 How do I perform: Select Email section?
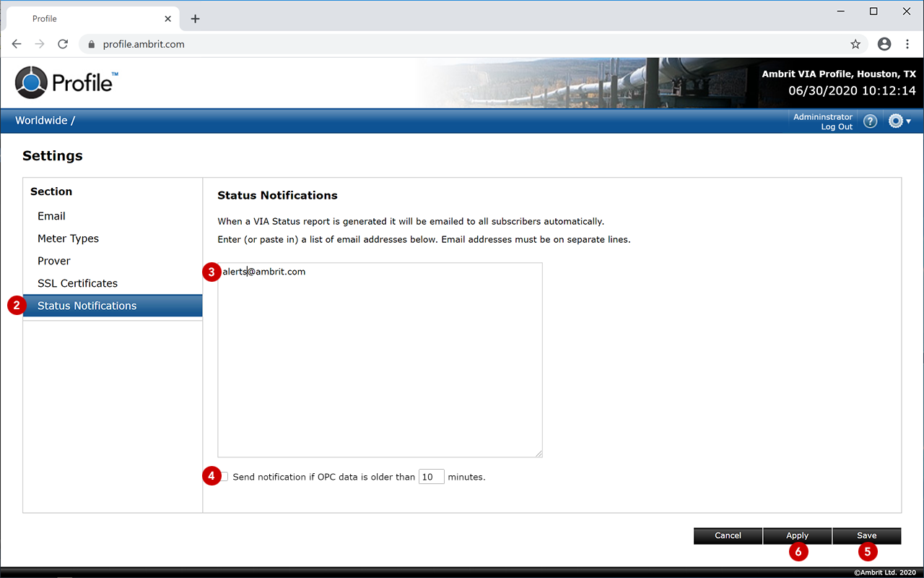tap(113, 216)
